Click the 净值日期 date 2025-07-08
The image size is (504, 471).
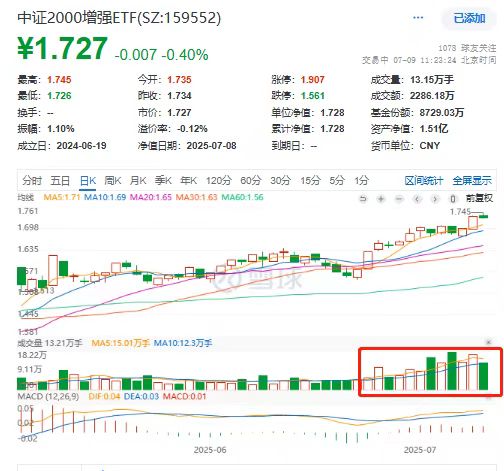point(211,146)
